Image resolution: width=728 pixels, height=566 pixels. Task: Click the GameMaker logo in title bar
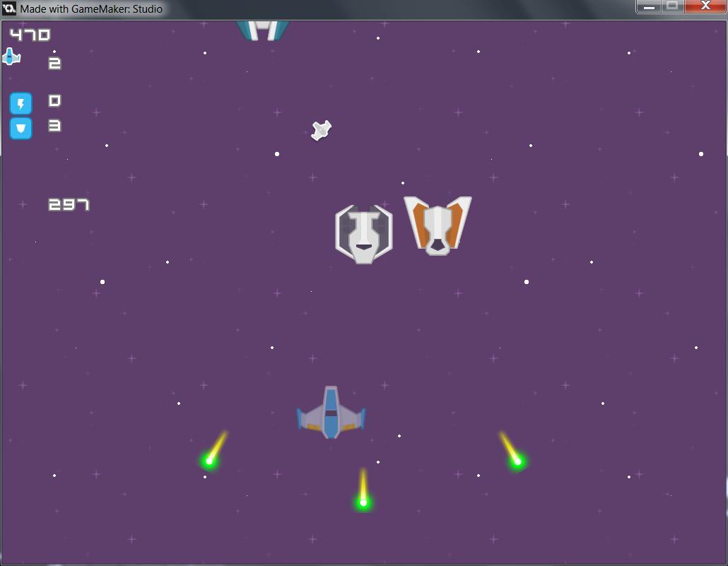(9, 9)
